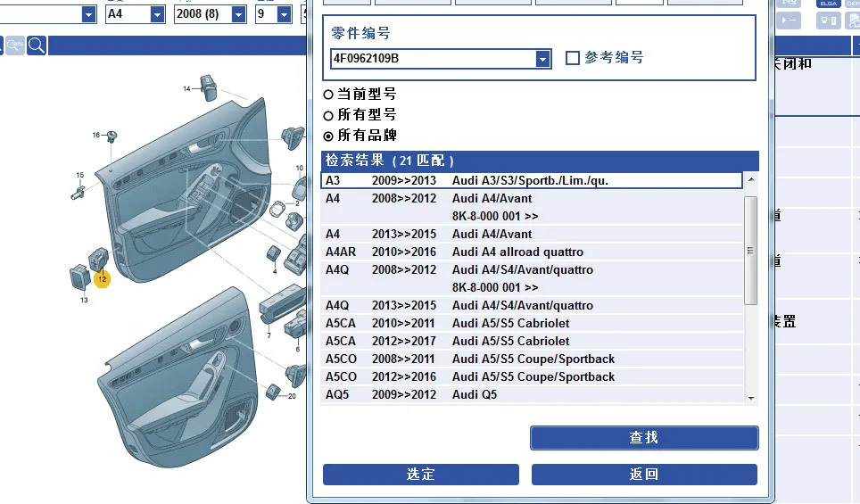Select the A4Q 2013>>2015 quattro row
The height and width of the screenshot is (504, 860).
tap(532, 305)
